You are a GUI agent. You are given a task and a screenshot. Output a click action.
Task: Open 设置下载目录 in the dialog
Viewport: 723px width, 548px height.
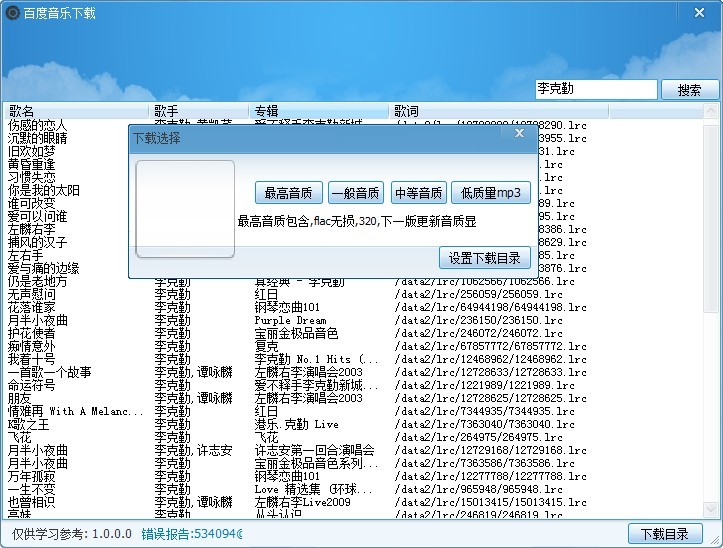pos(485,258)
